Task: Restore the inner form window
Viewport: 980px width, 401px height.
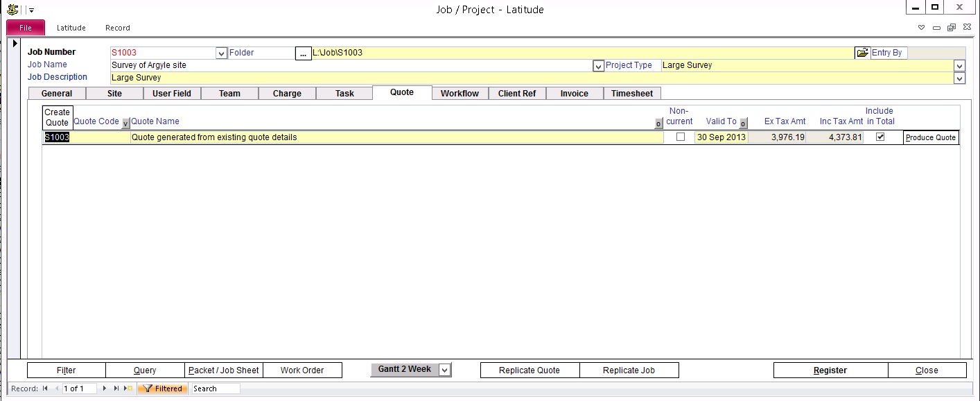Action: (x=951, y=28)
